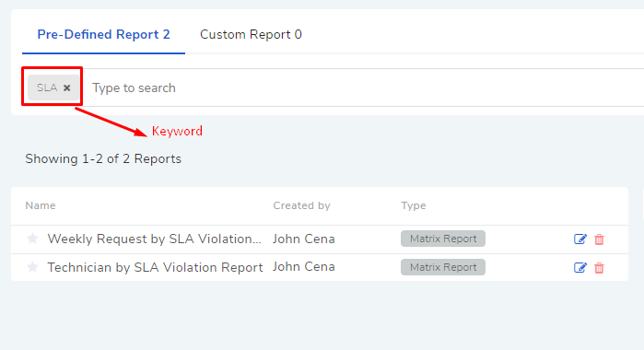The height and width of the screenshot is (350, 644).
Task: Star the Weekly Request by SLA Violation report
Action: click(32, 239)
